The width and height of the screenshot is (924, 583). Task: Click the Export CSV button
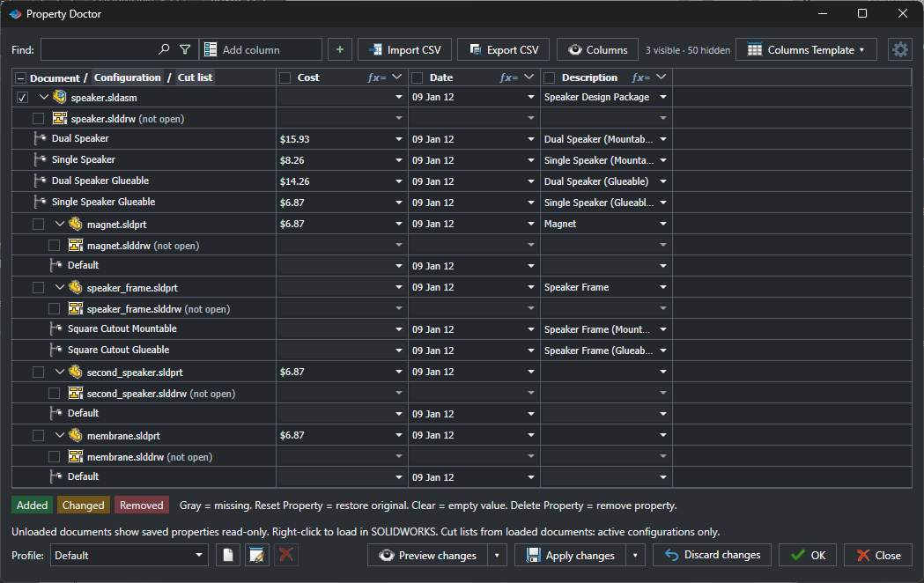tap(504, 49)
